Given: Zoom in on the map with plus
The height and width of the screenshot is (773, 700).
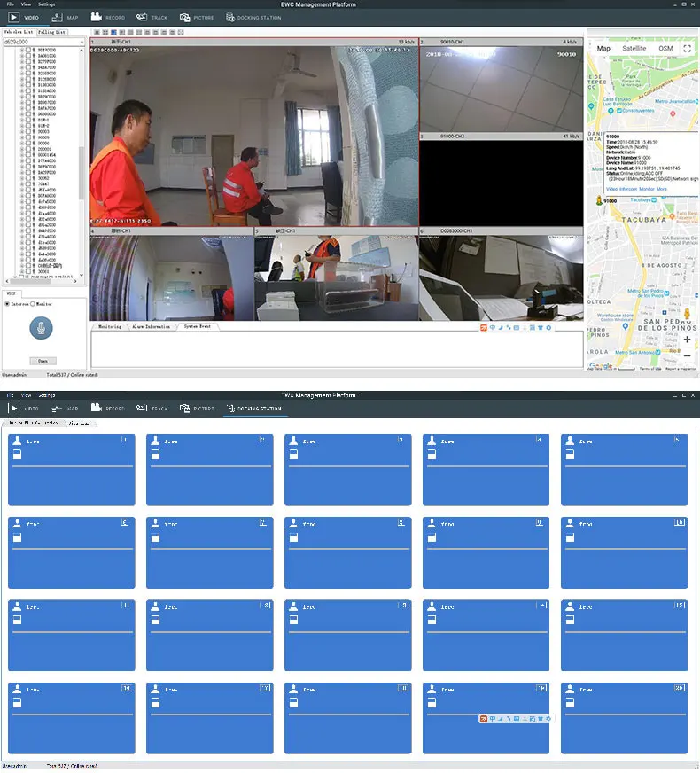Looking at the screenshot, I should pyautogui.click(x=687, y=340).
